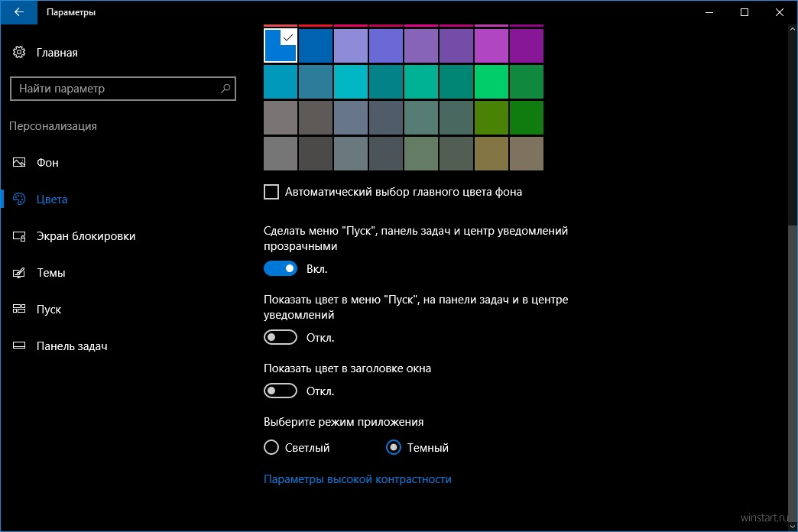Click the Экран блокировки icon

tap(19, 236)
